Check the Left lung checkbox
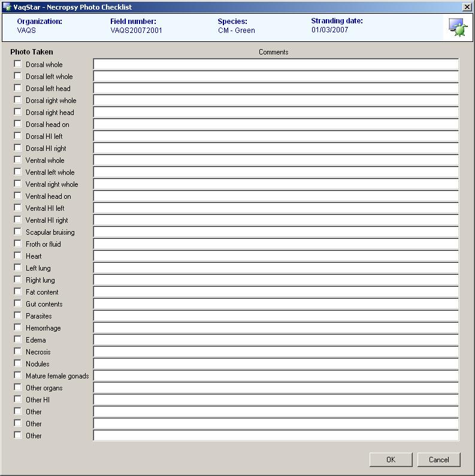The height and width of the screenshot is (476, 475). tap(18, 268)
